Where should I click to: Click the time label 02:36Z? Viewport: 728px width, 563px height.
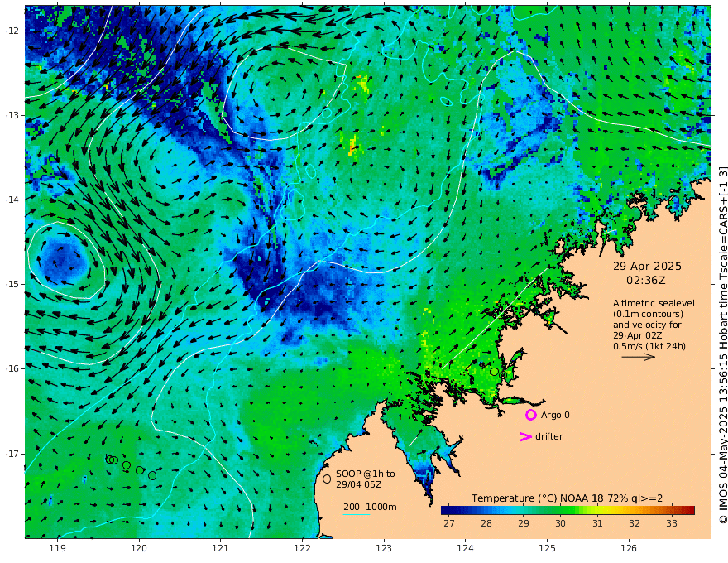click(646, 281)
